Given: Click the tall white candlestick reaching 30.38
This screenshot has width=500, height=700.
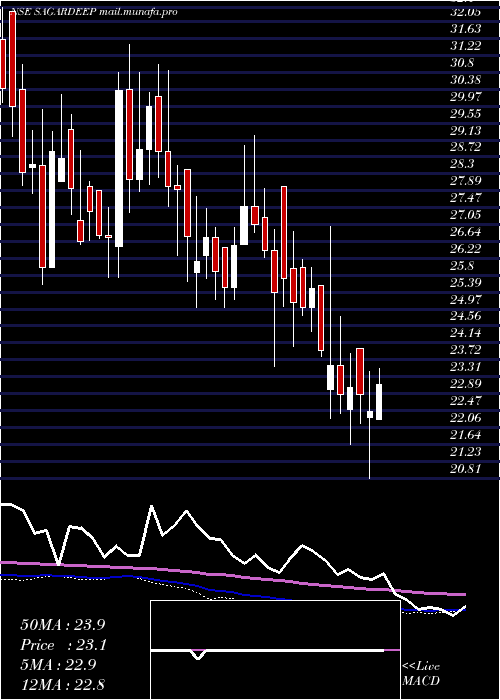Looking at the screenshot, I should [x=119, y=168].
